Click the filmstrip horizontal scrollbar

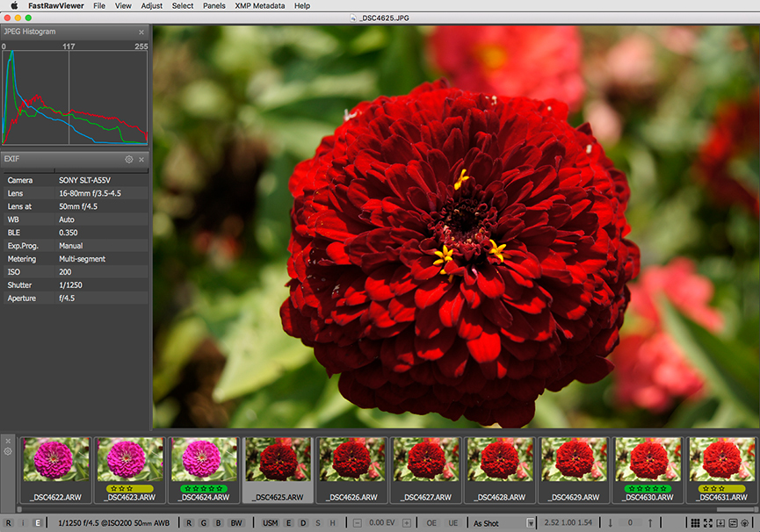pyautogui.click(x=378, y=508)
